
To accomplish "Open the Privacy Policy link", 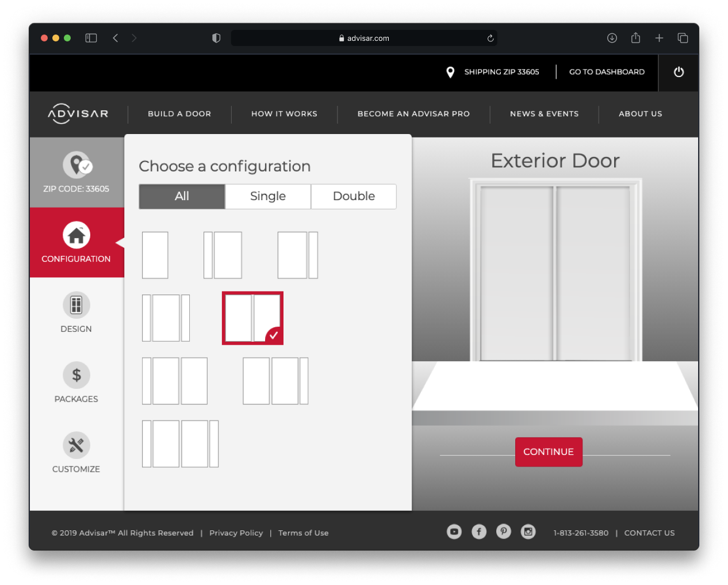I will (x=236, y=533).
